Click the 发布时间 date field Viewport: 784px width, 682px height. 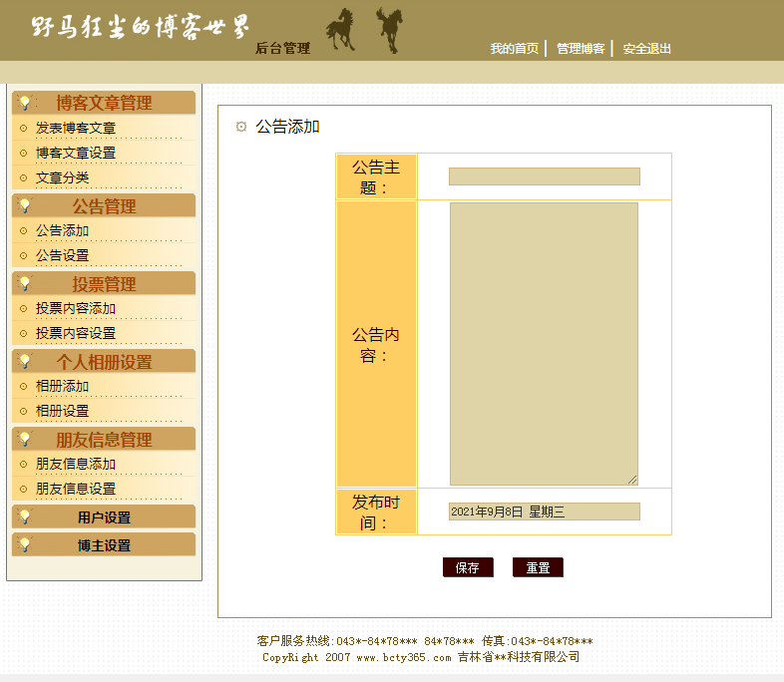point(544,511)
